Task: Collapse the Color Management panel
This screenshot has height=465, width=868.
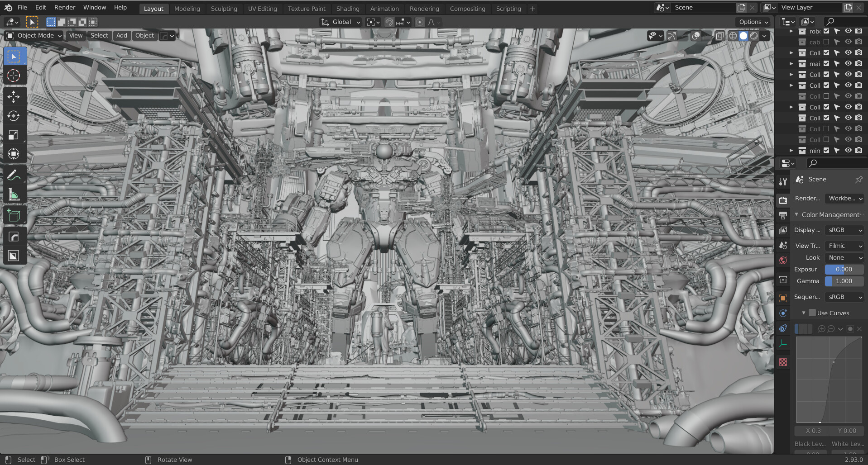Action: 796,214
